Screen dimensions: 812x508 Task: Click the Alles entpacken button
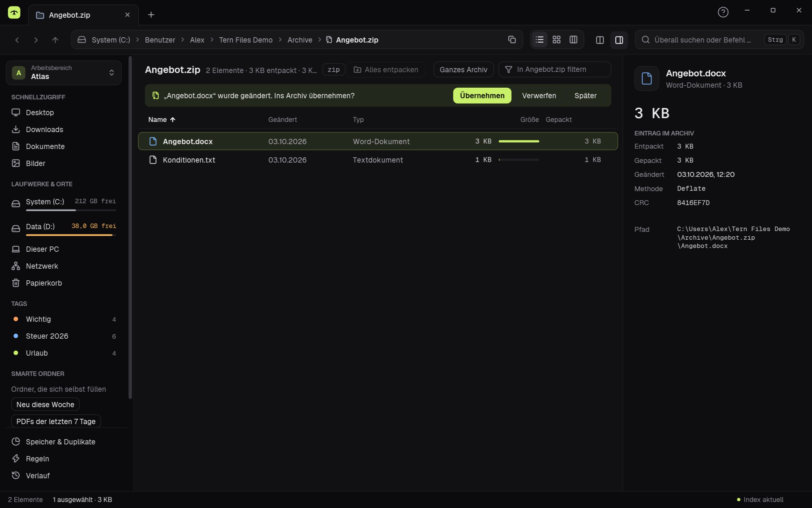pos(386,70)
